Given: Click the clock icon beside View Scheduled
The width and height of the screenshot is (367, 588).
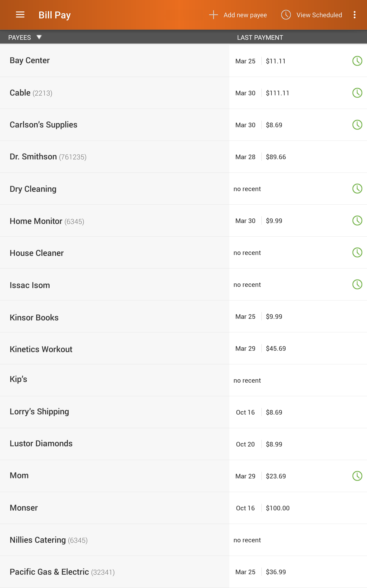Looking at the screenshot, I should tap(286, 15).
